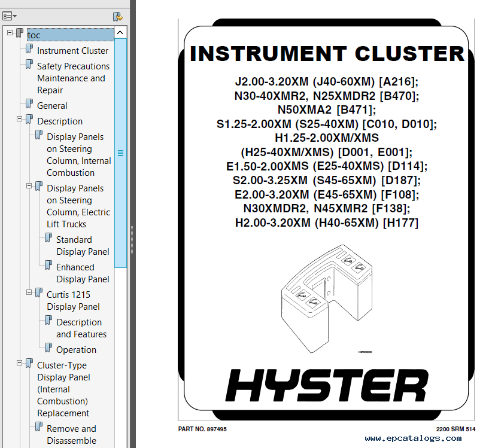This screenshot has height=448, width=492.
Task: Click the PART NO. 897495 text
Action: pyautogui.click(x=202, y=429)
